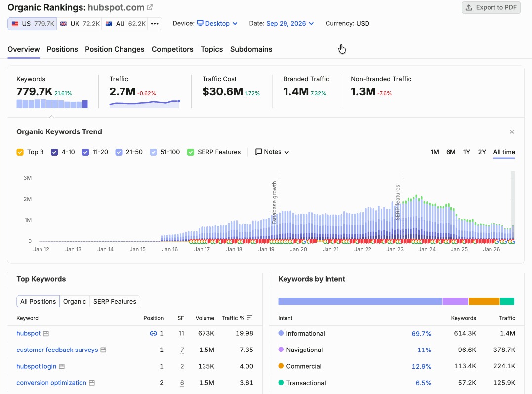Close the Organic Keywords Trend panel
Screen dimensions: 532x394
coord(512,132)
